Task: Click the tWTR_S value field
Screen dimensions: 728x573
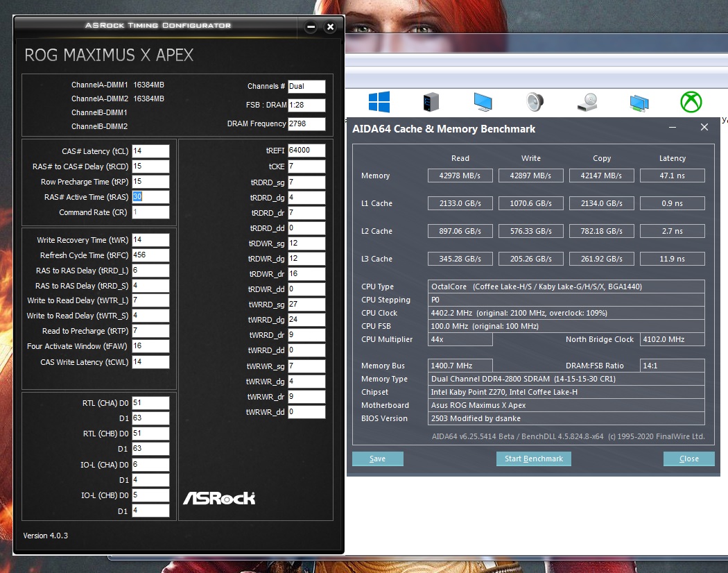Action: click(x=151, y=316)
